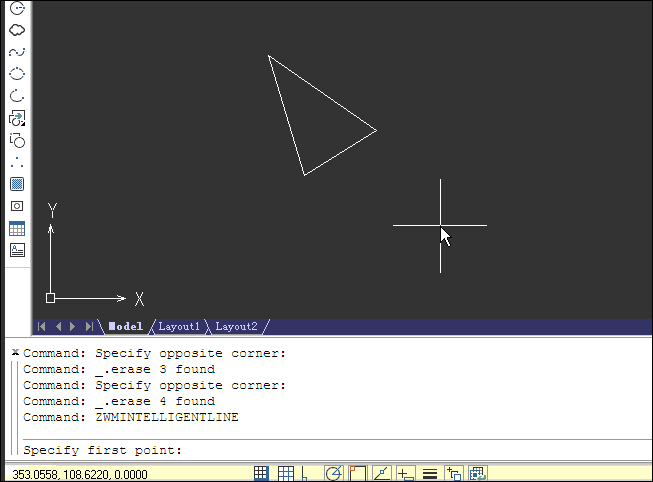
Task: Toggle Polar tracking in the status bar
Action: coord(334,474)
